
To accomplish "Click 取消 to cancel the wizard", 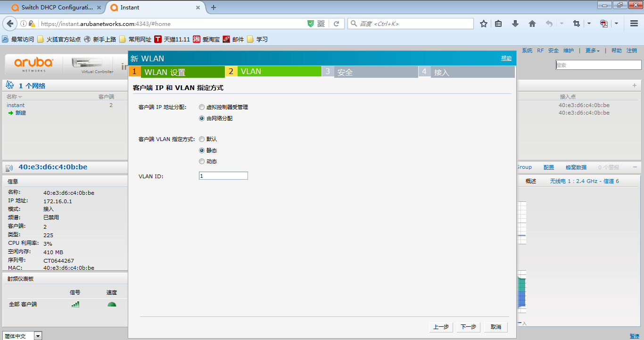I will pos(495,327).
